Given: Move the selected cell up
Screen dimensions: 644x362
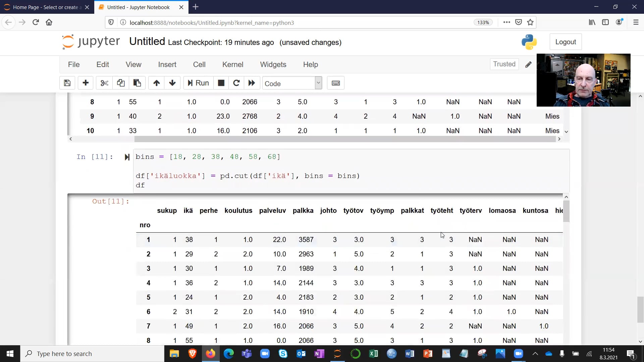Looking at the screenshot, I should pos(156,83).
